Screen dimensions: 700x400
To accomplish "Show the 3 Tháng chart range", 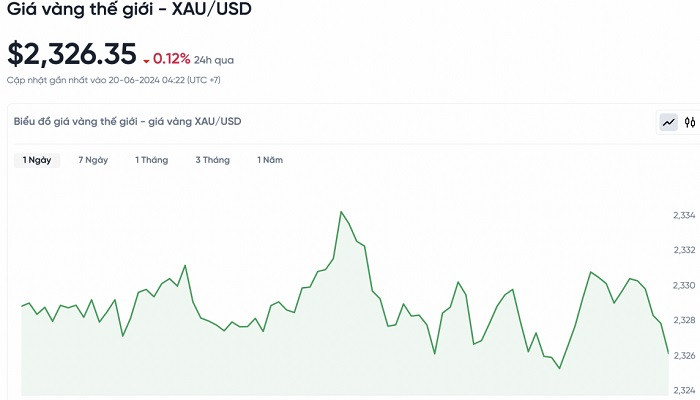I will coord(212,160).
